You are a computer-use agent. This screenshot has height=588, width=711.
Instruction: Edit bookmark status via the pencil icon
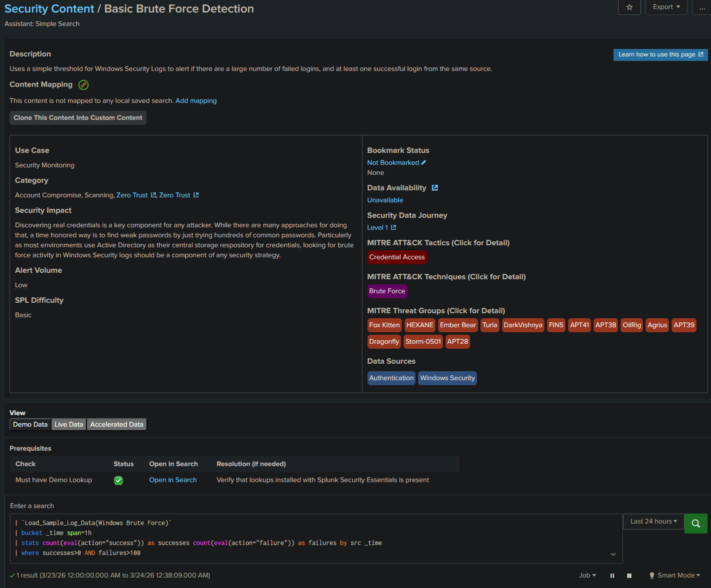(423, 162)
